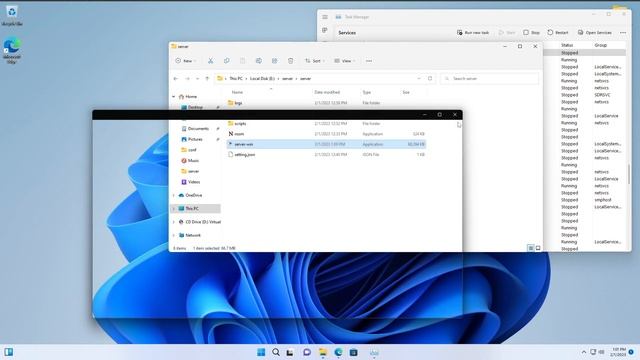Click the Delete trash icon in File Explorer

tap(290, 61)
